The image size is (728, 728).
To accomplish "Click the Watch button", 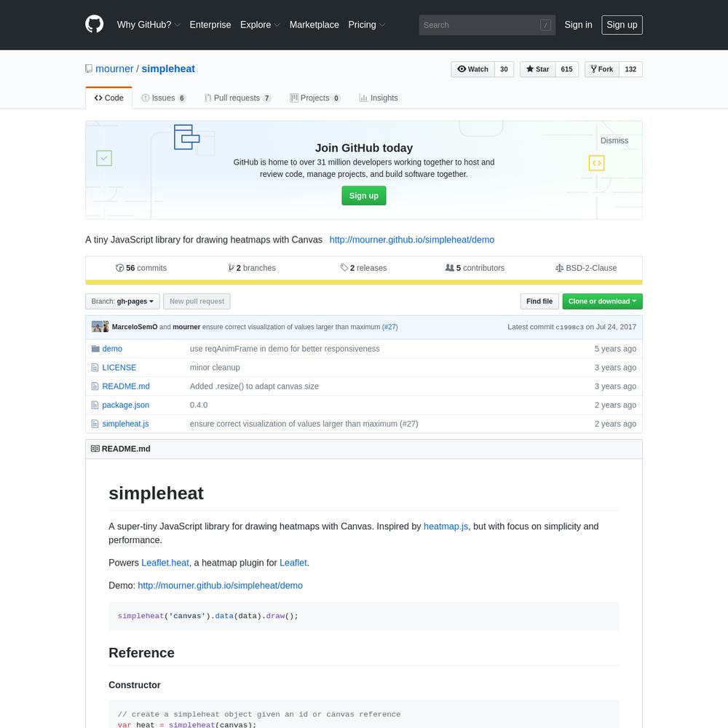I will click(x=473, y=69).
